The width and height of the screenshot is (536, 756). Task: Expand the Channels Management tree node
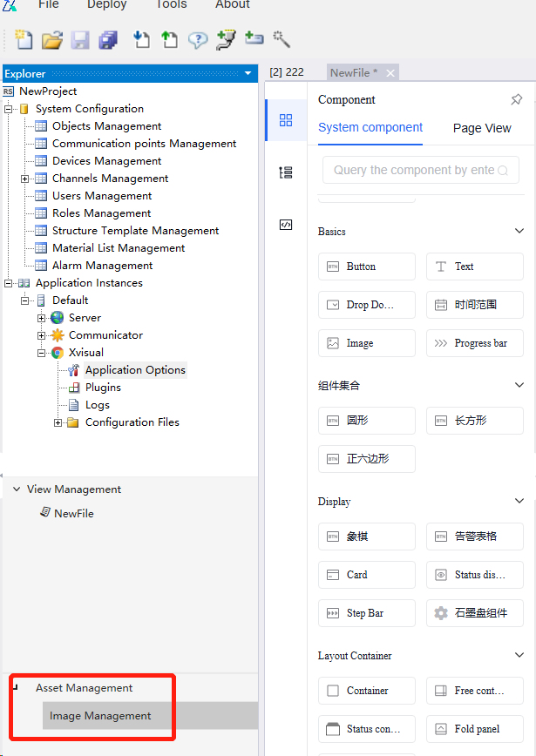click(x=25, y=179)
